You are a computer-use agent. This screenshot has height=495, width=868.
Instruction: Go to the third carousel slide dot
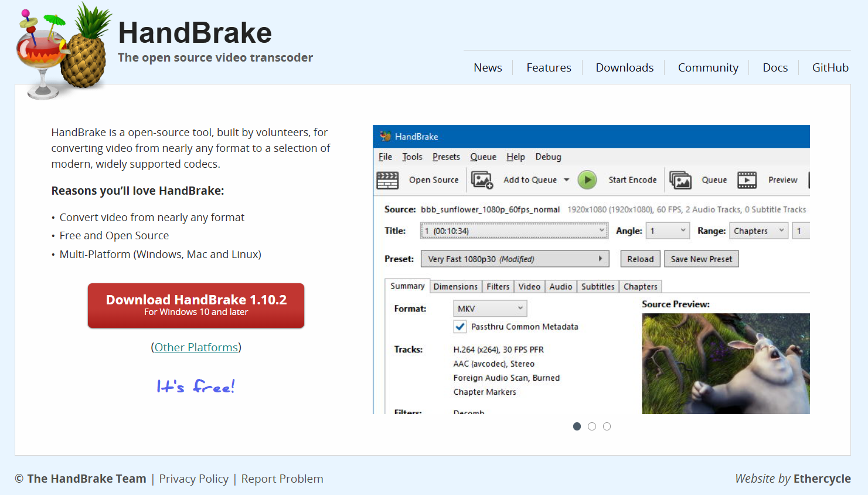(607, 426)
